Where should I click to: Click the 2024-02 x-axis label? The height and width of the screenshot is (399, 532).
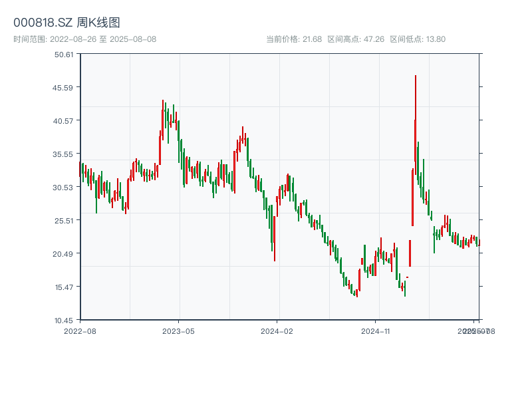coord(277,331)
